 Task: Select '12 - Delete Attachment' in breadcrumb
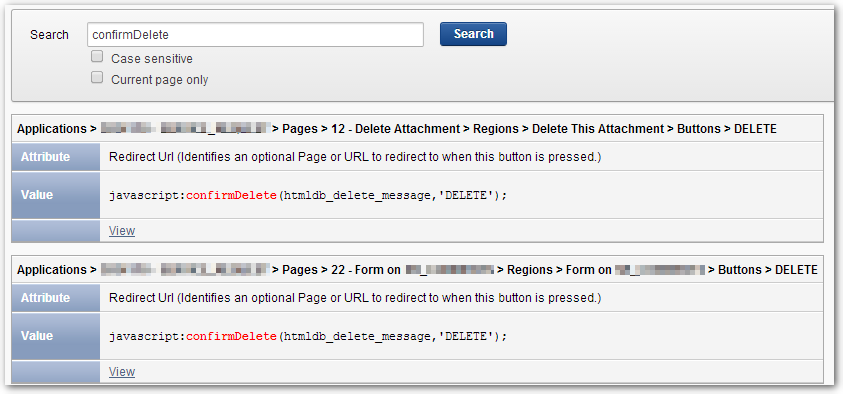click(397, 129)
